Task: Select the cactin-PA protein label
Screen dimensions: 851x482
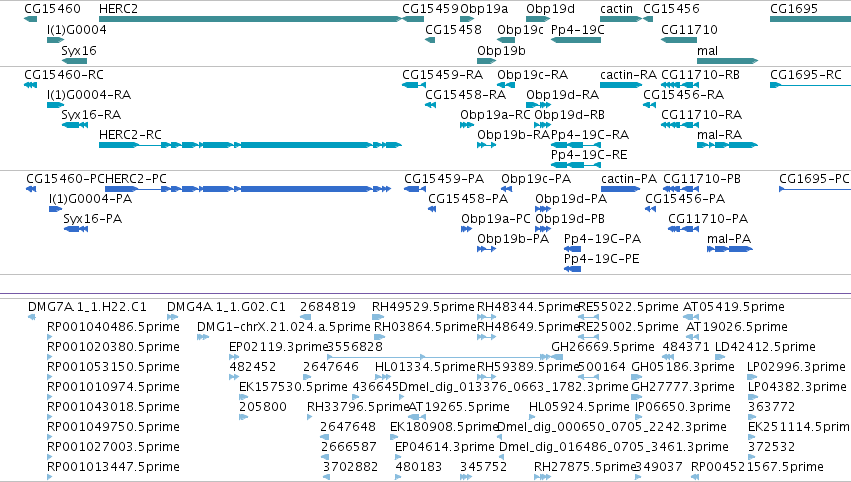Action: [629, 179]
